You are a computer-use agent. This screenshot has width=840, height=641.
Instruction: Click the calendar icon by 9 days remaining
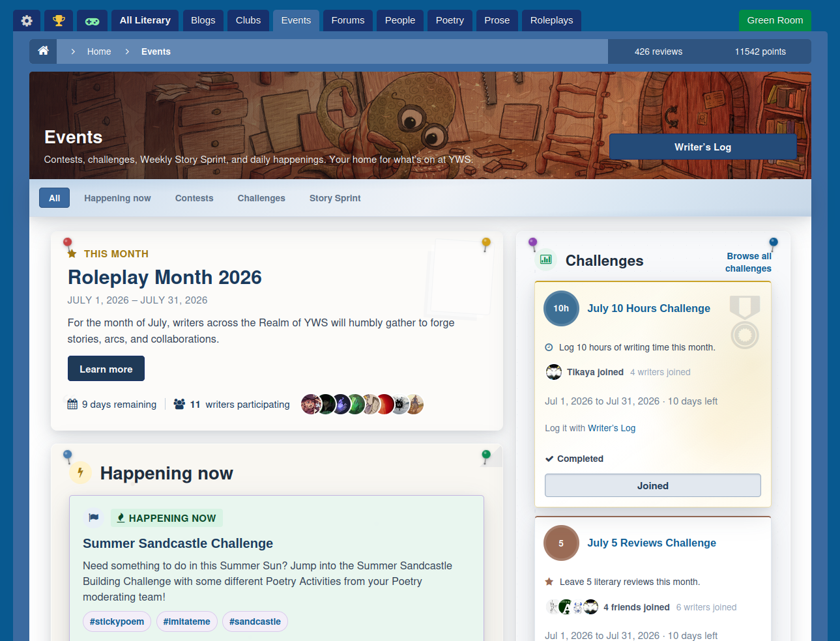[x=72, y=404]
